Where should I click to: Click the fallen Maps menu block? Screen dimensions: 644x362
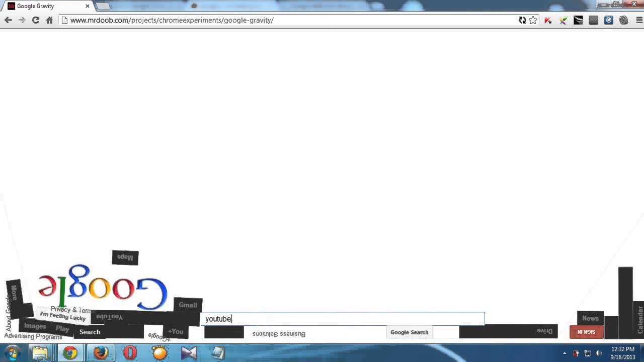pyautogui.click(x=125, y=257)
